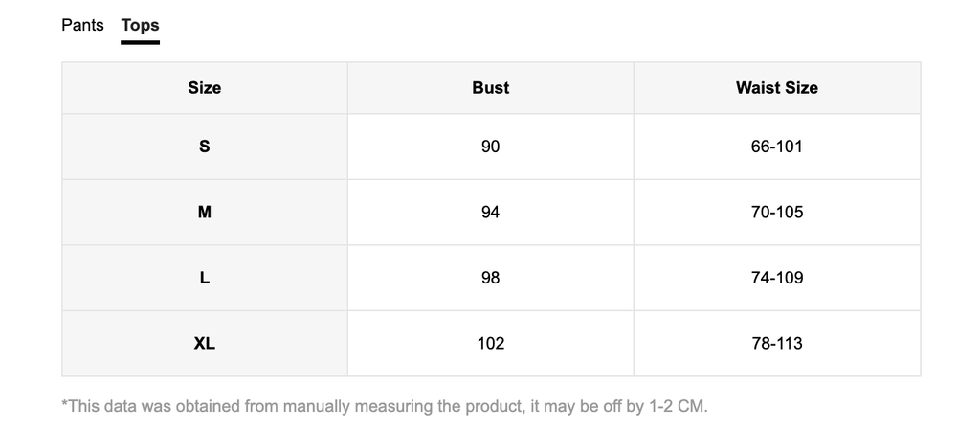Viewport: 980px width, 430px height.
Task: Click the Bust column header
Action: 490,88
